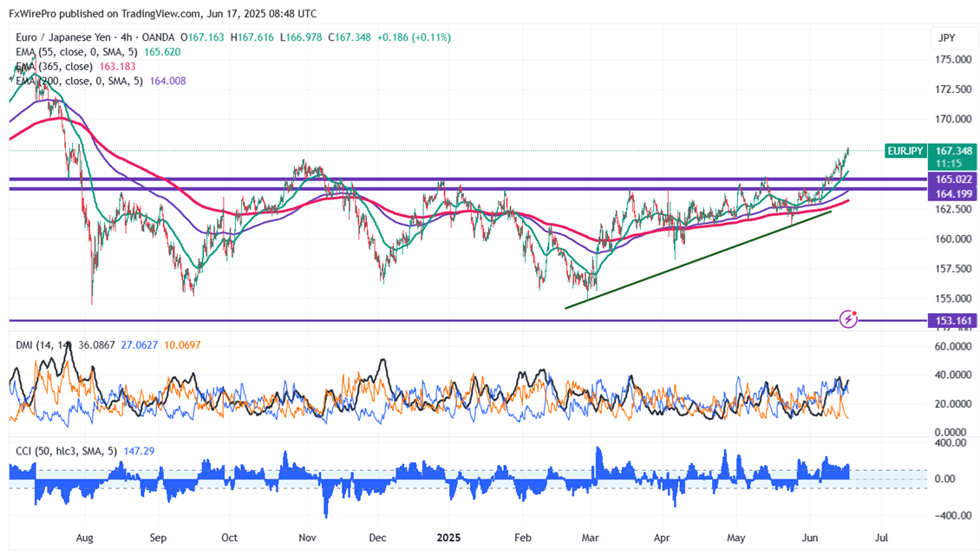The height and width of the screenshot is (555, 980).
Task: Click the EMA 365 value 163.183
Action: [x=117, y=66]
